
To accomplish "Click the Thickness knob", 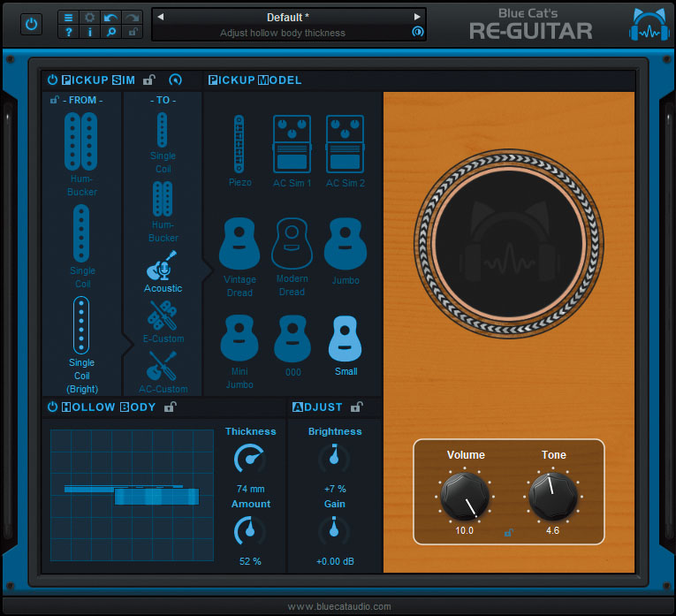I will click(x=249, y=459).
